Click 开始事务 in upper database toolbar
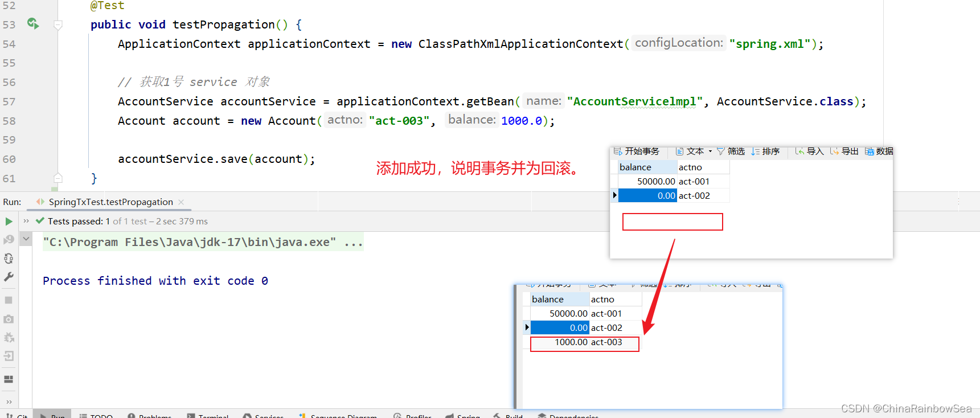This screenshot has width=980, height=418. (637, 151)
